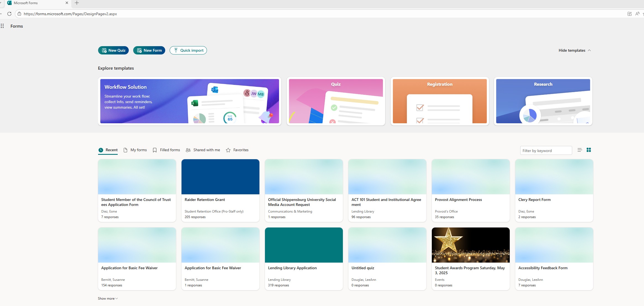
Task: Click the browser extensions icon
Action: pos(629,14)
